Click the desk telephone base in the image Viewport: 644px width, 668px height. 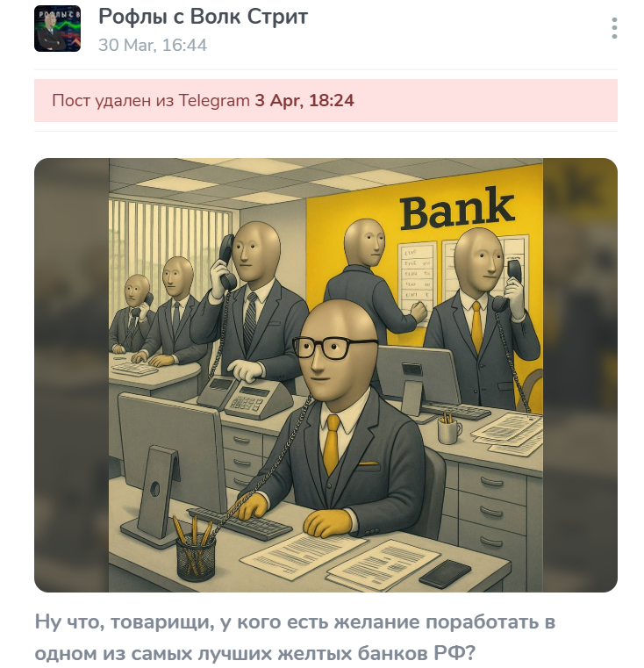click(247, 396)
